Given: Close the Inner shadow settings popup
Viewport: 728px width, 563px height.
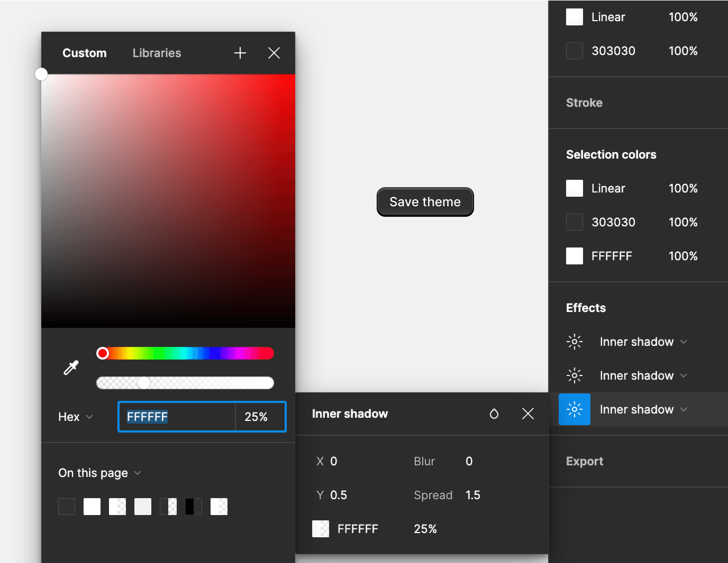Looking at the screenshot, I should (528, 414).
